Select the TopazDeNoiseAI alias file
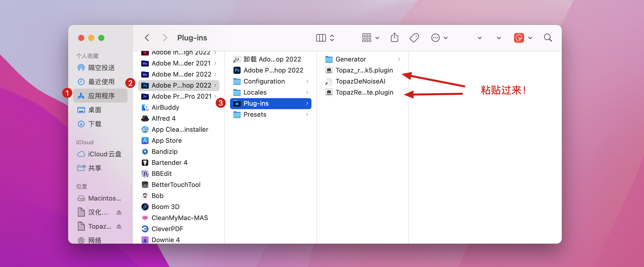 (x=360, y=81)
